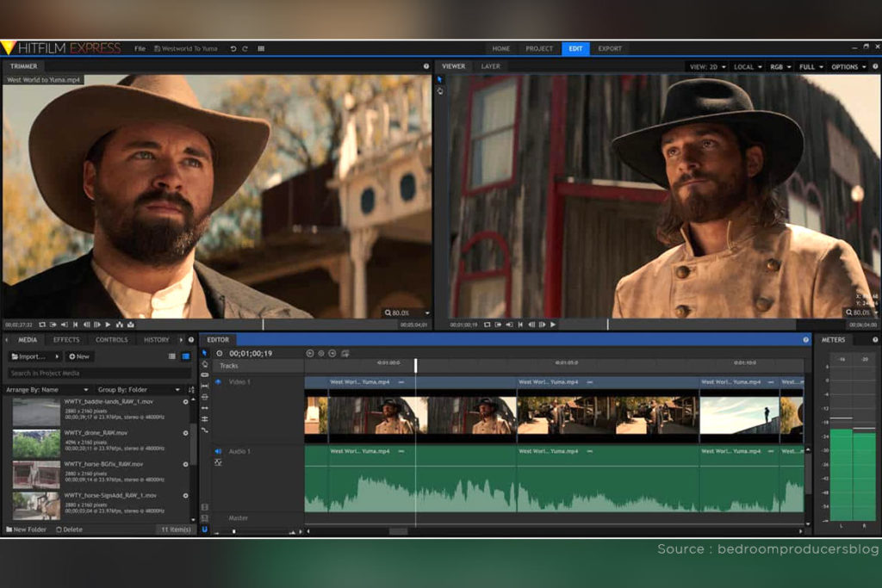Switch to the Home screen tab
Screen dimensions: 882x588
coord(500,49)
